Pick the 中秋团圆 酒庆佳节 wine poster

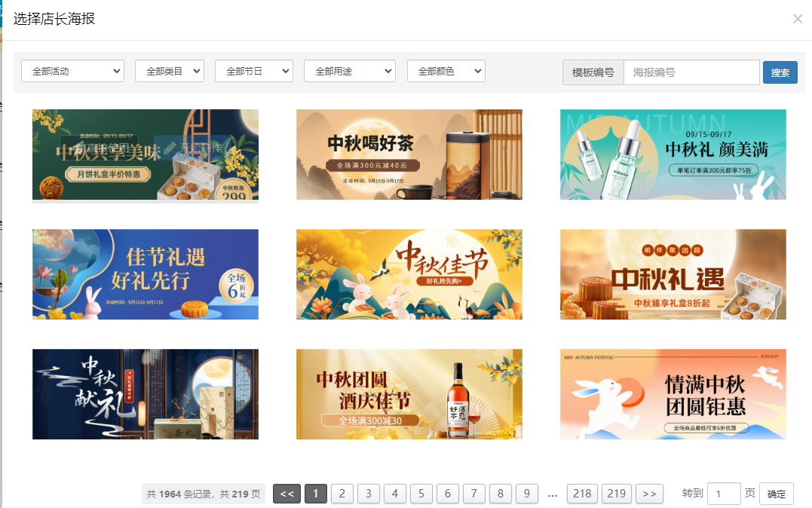click(x=409, y=394)
